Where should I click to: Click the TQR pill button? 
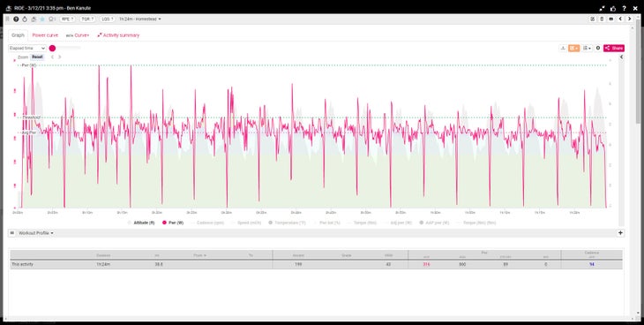(x=87, y=19)
